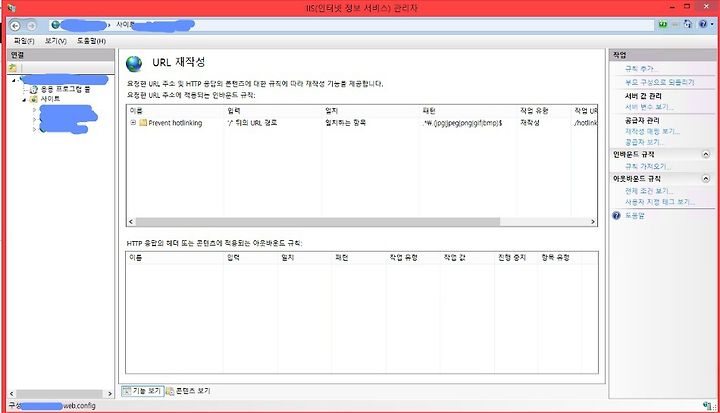Click the globe icon in the address bar
Viewport: 720px width, 413px height.
tap(56, 25)
